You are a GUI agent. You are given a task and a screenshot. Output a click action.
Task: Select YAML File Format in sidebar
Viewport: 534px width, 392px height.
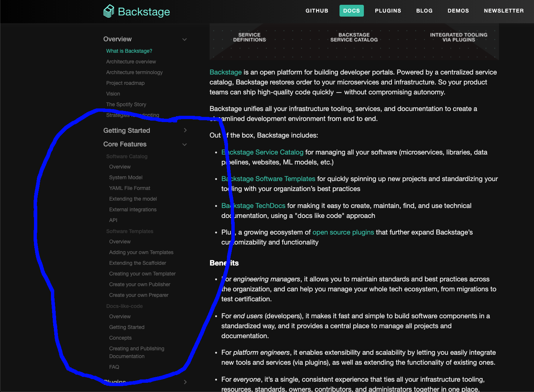tap(130, 188)
